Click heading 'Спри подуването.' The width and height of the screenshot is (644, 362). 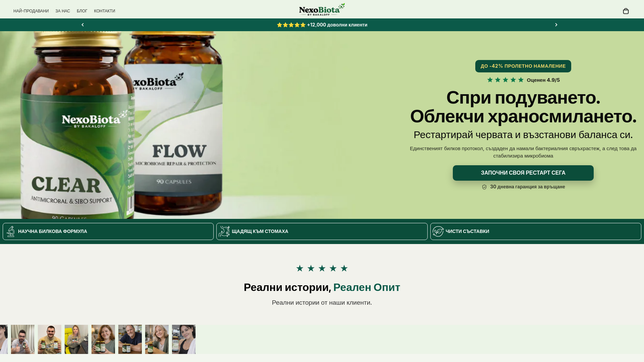tap(523, 98)
